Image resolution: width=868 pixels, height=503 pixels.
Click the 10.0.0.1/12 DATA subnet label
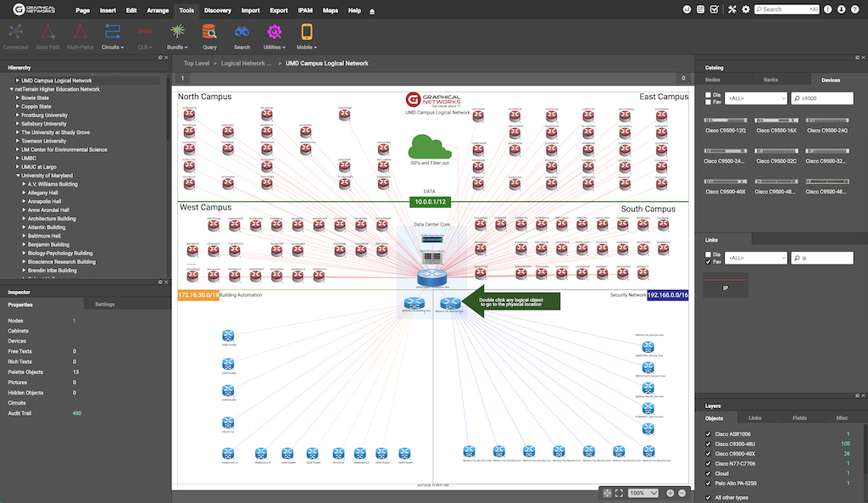pos(430,202)
